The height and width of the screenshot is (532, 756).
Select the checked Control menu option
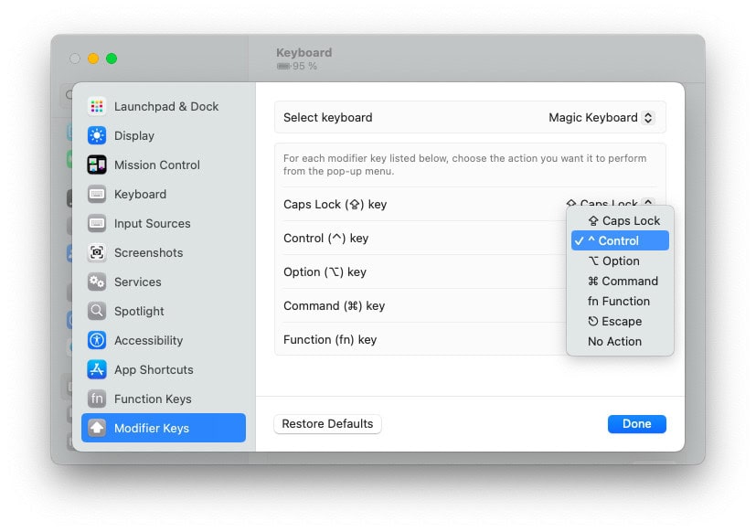[x=620, y=240]
